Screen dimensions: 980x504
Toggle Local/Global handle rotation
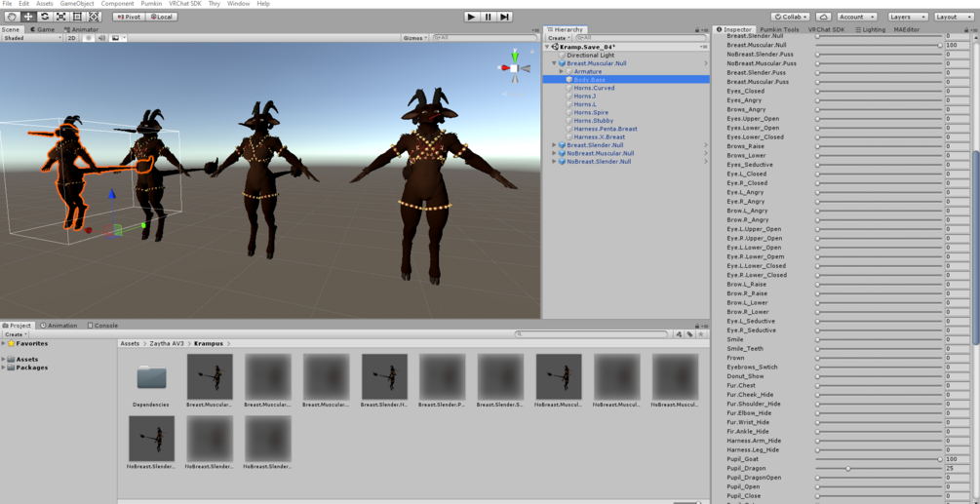161,17
